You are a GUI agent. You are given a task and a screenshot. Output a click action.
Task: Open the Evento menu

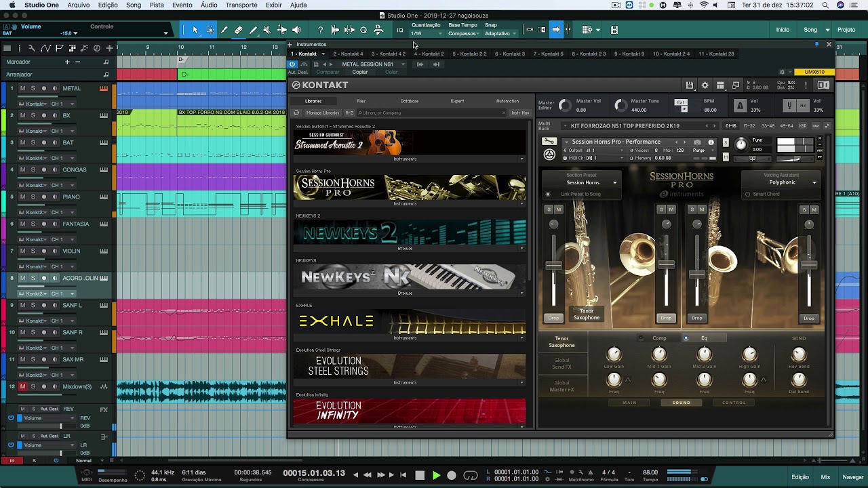tap(182, 5)
